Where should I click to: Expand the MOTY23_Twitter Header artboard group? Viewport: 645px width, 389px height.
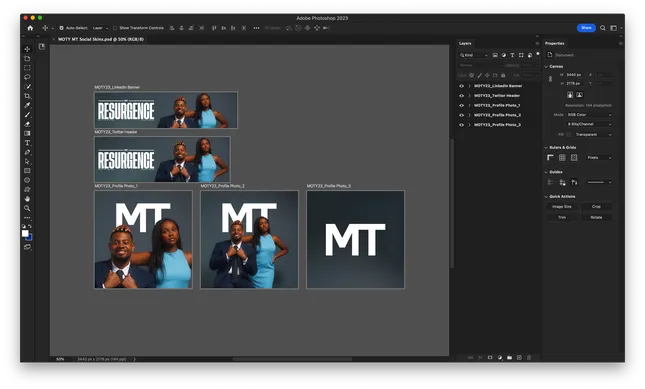469,96
